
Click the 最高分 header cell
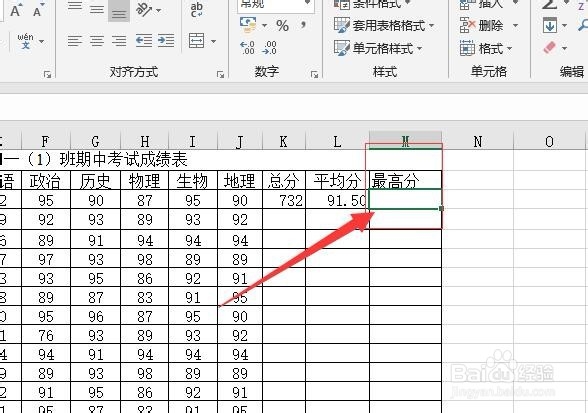(x=405, y=180)
